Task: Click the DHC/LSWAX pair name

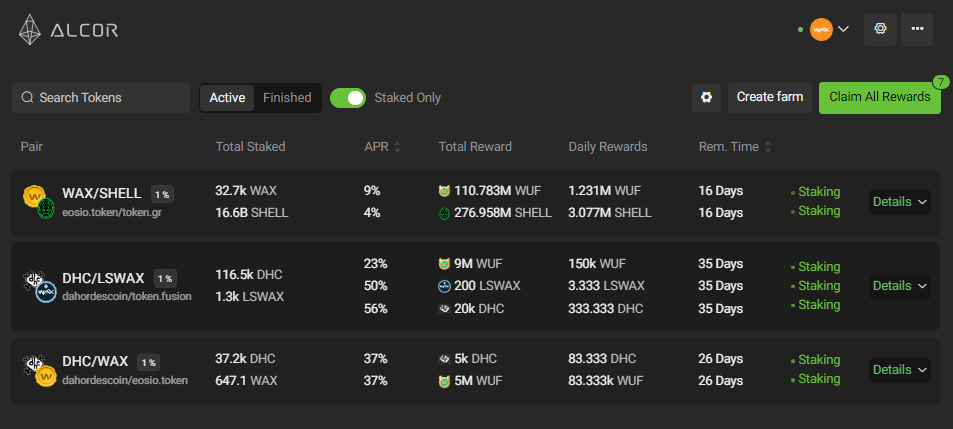Action: 103,278
